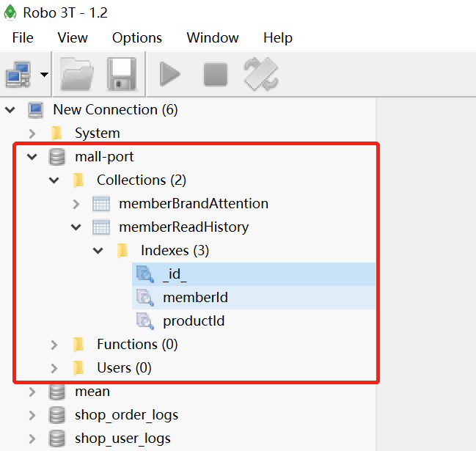Collapse the New Connection tree node
Viewport: 476px width, 451px height.
pyautogui.click(x=10, y=109)
